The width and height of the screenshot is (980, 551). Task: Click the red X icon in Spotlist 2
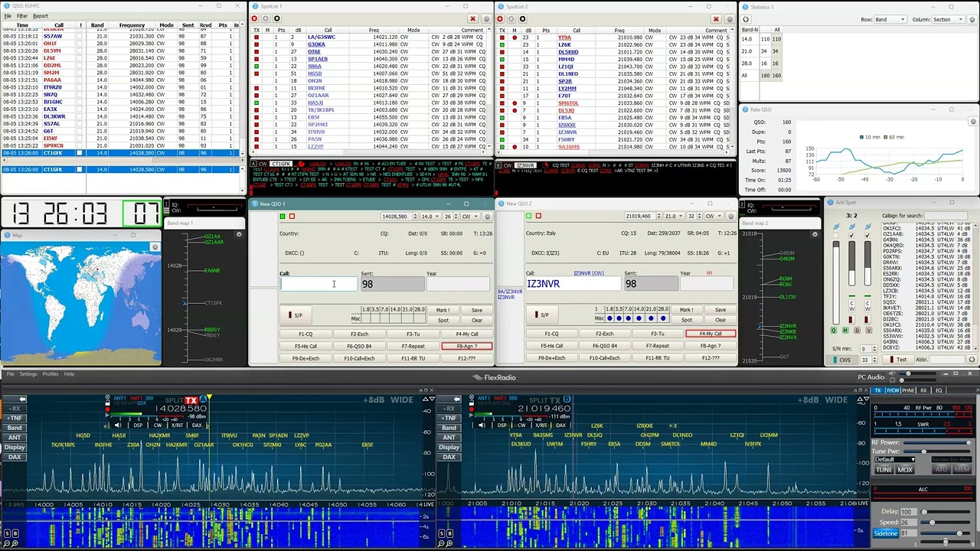(x=716, y=19)
